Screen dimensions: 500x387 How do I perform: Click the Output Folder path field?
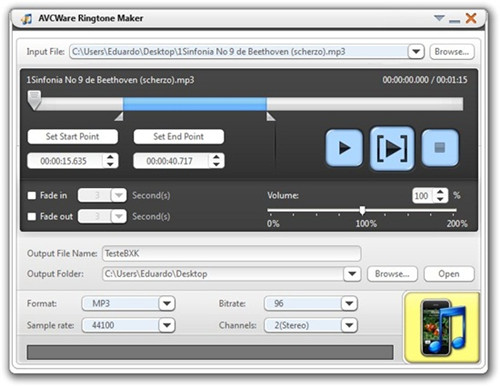223,274
